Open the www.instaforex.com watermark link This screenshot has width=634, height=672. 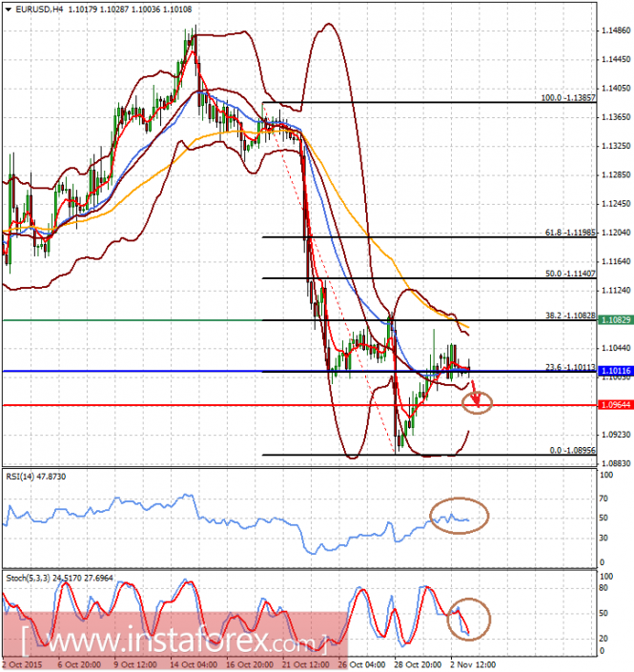tap(174, 641)
